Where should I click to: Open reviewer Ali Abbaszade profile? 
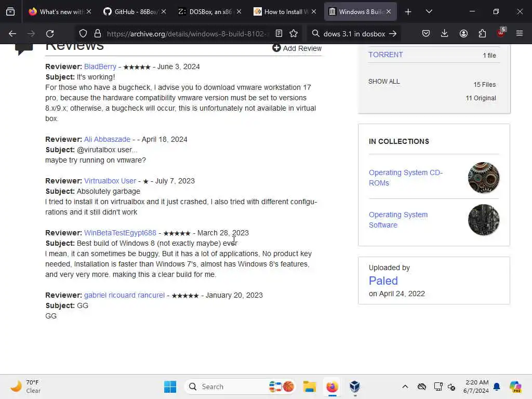click(x=107, y=139)
